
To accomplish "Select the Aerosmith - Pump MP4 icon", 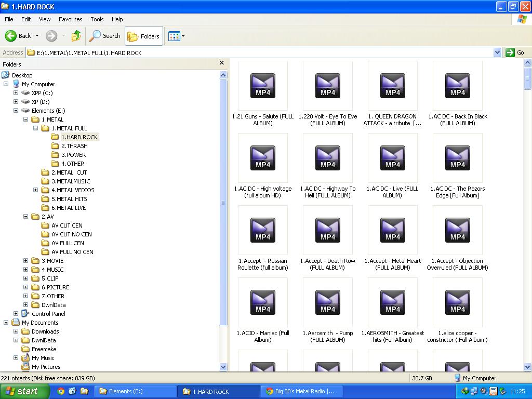I will pyautogui.click(x=328, y=303).
